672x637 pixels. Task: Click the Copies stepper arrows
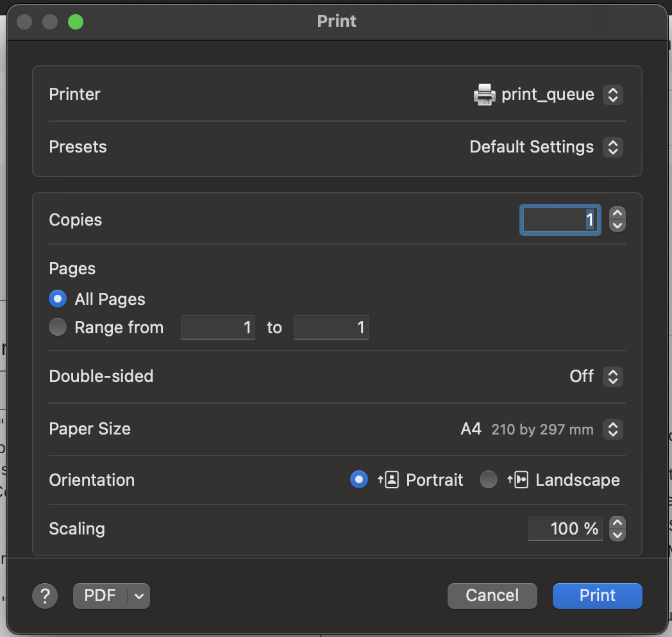pyautogui.click(x=617, y=220)
